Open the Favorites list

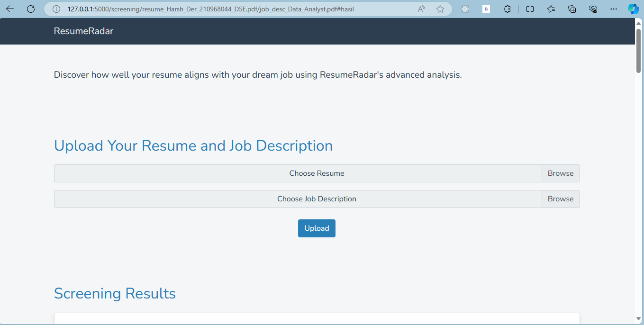[x=551, y=9]
